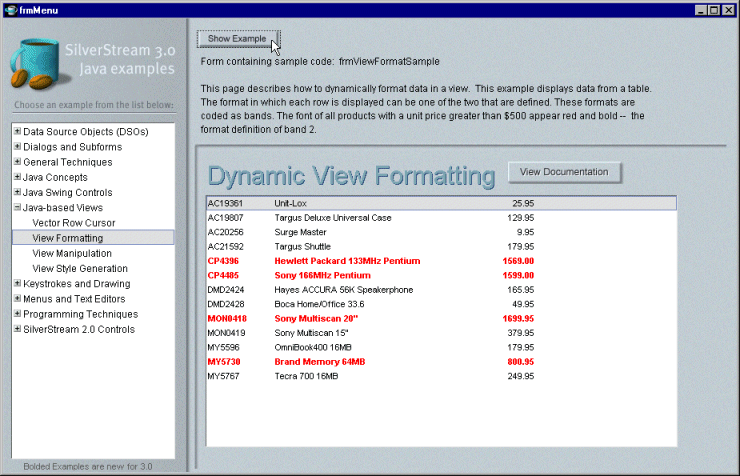Expand the Data Source Objects (DSOs) node
740x476 pixels.
[x=17, y=131]
